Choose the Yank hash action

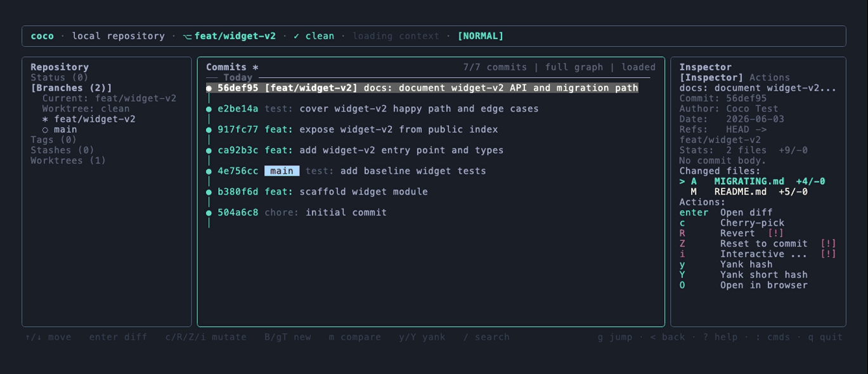[726, 264]
